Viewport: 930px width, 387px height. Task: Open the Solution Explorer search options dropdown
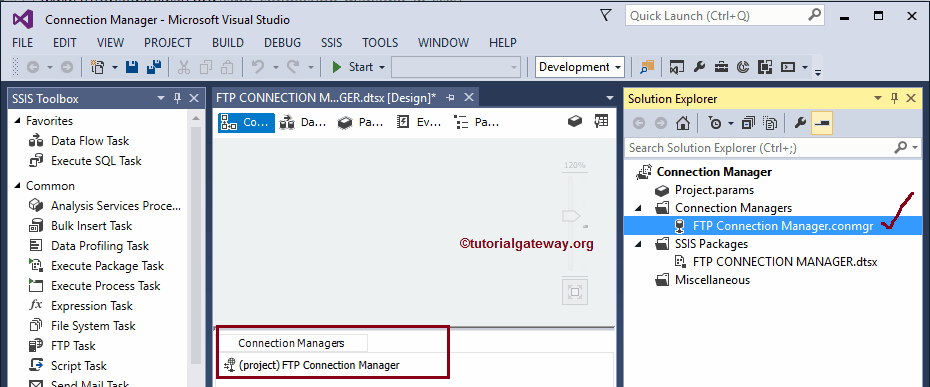[915, 147]
